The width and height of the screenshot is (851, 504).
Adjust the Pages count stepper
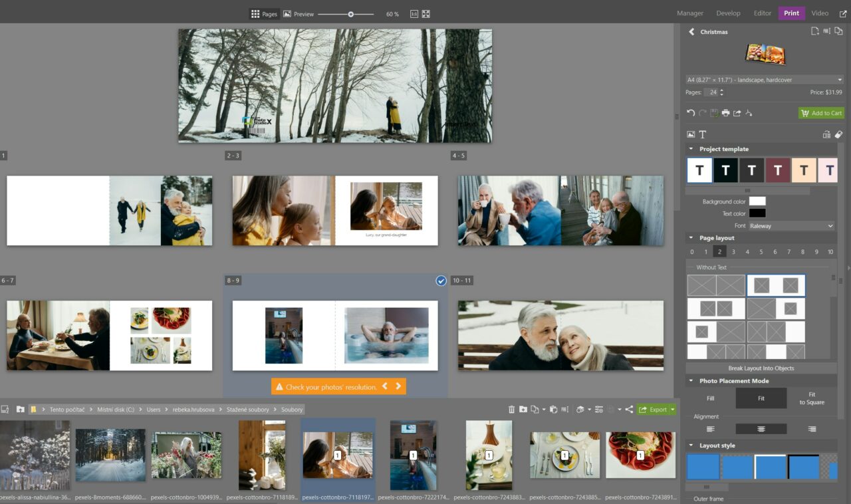(x=722, y=92)
